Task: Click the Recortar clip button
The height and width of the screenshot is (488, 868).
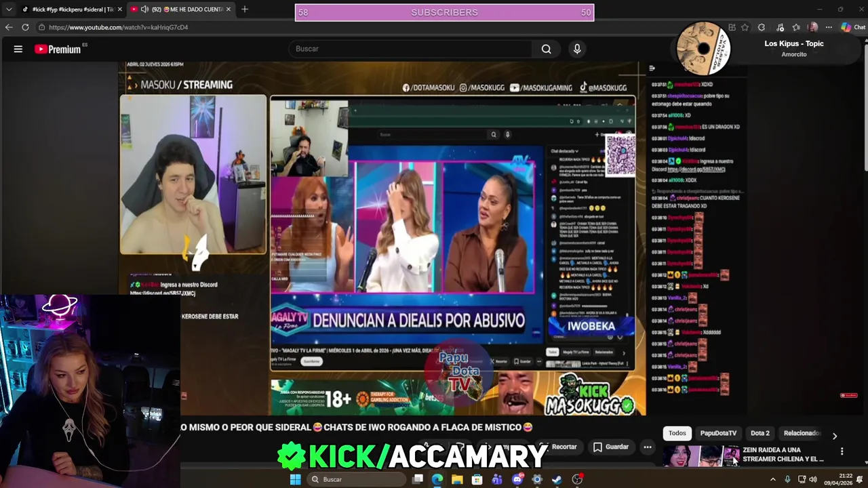Action: click(559, 447)
